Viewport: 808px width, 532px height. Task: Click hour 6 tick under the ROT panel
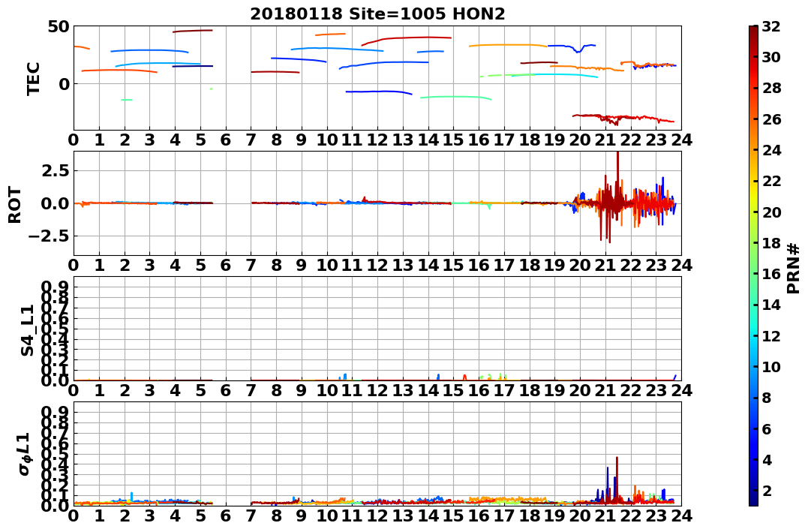tap(226, 265)
